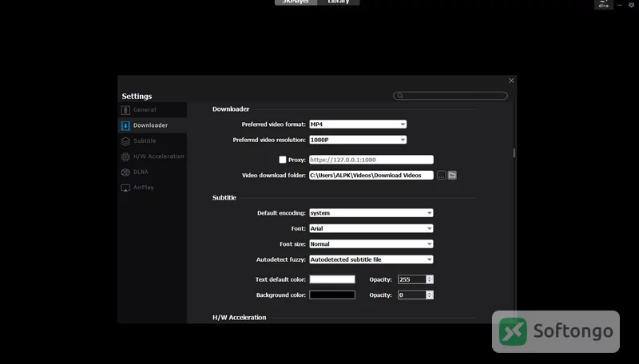Click the Proxy address input field
639x364 pixels.
(x=371, y=160)
